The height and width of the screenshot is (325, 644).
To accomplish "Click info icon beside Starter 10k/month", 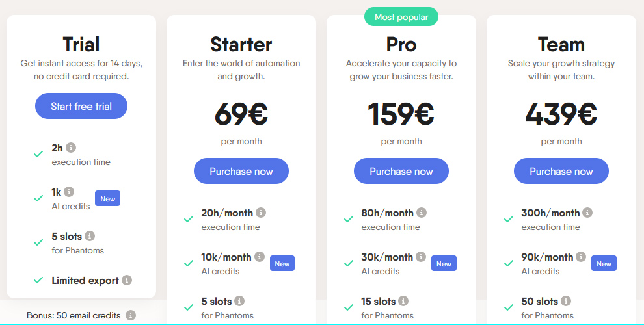I will click(260, 257).
